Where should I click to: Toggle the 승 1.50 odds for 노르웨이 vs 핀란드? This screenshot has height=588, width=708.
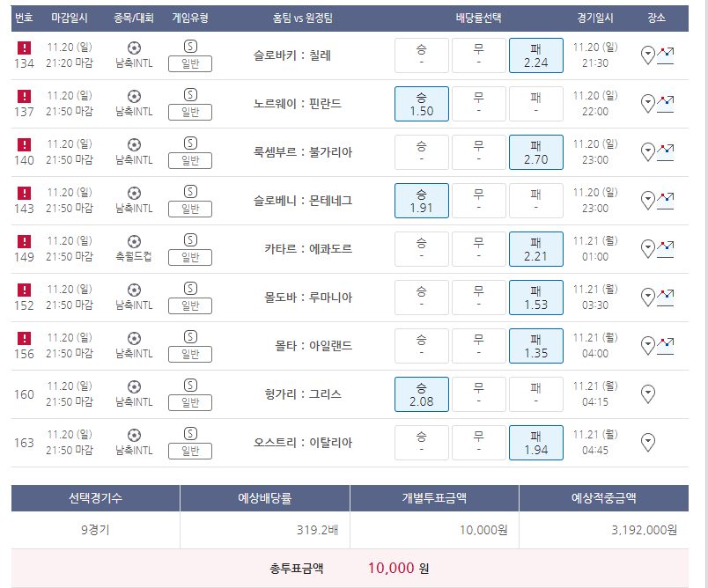point(422,104)
